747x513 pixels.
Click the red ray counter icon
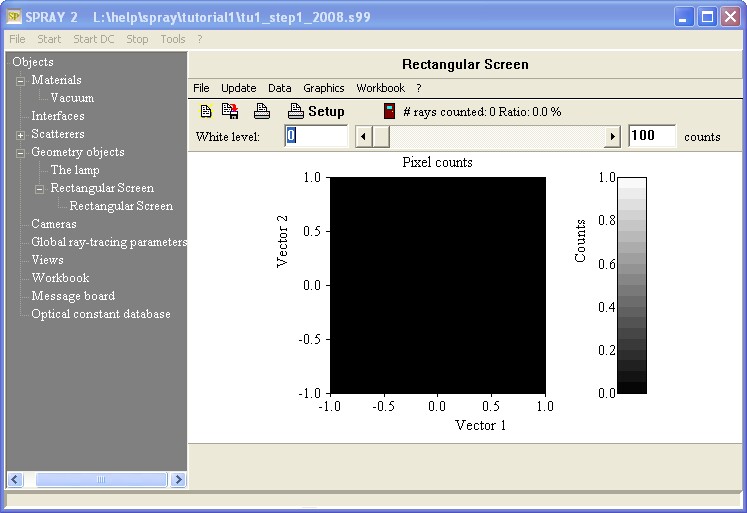(x=390, y=112)
